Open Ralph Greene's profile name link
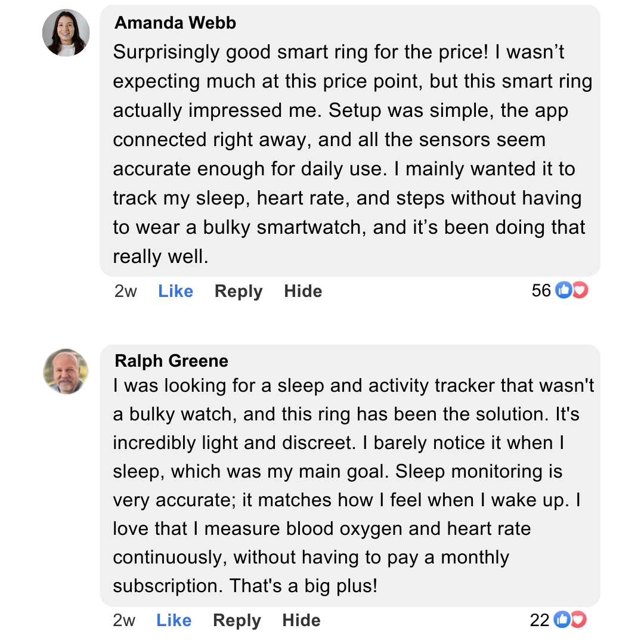This screenshot has height=644, width=644. point(171,361)
